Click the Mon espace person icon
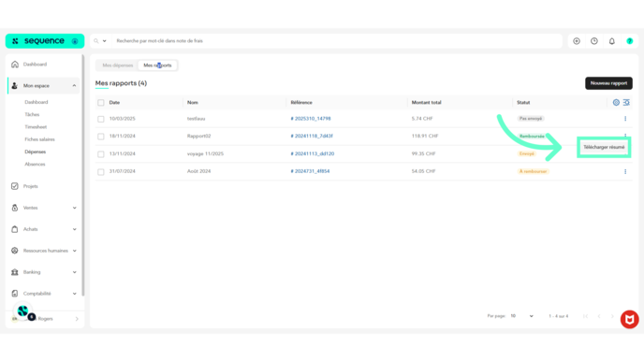 coord(15,86)
